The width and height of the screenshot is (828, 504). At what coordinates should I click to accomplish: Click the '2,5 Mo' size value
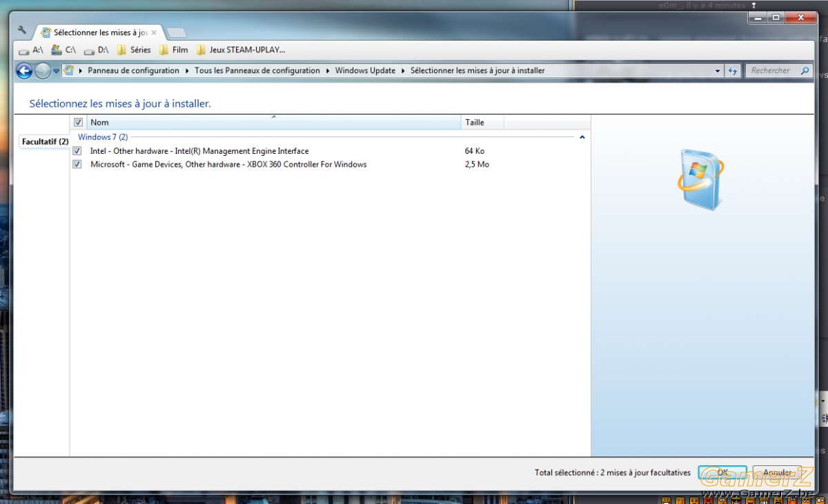[477, 164]
